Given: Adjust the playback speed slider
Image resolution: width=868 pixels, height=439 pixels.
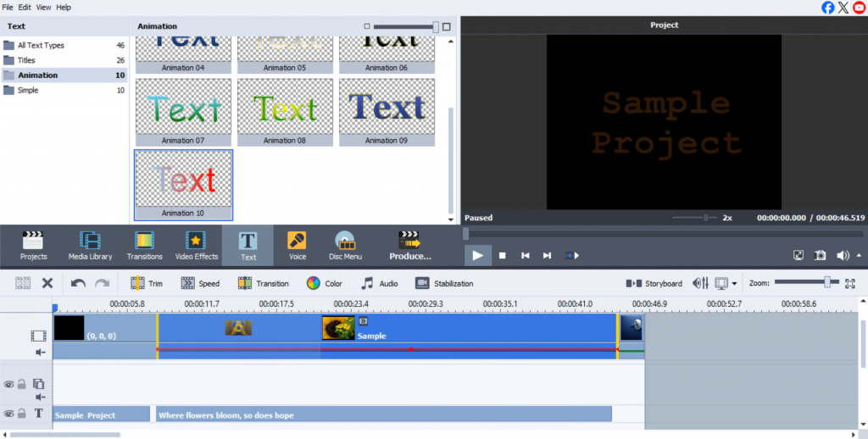Looking at the screenshot, I should pos(706,218).
